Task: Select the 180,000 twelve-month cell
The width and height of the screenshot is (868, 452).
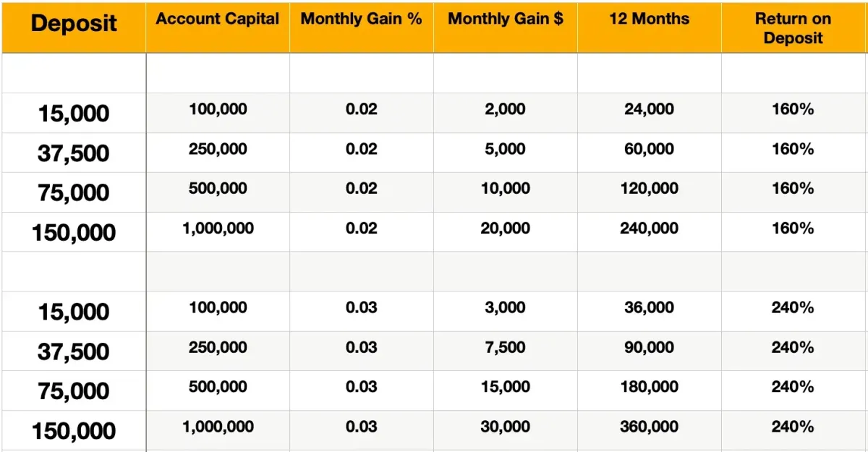Action: (x=650, y=391)
